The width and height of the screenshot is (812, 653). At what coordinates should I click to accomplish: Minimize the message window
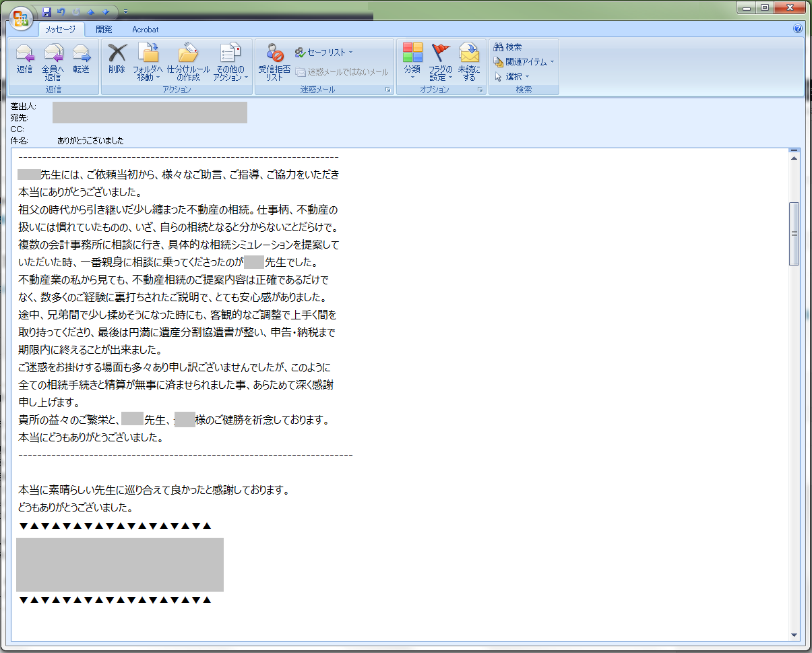747,8
